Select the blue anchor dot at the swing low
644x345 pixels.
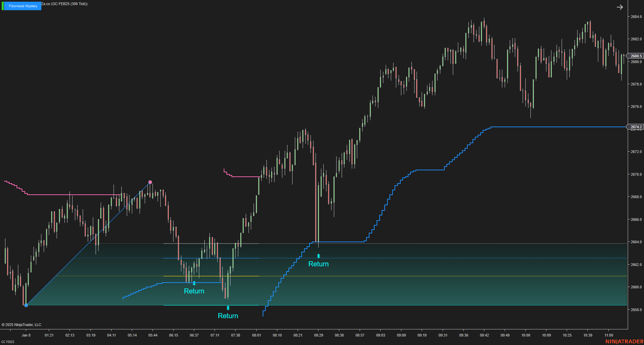[26, 305]
